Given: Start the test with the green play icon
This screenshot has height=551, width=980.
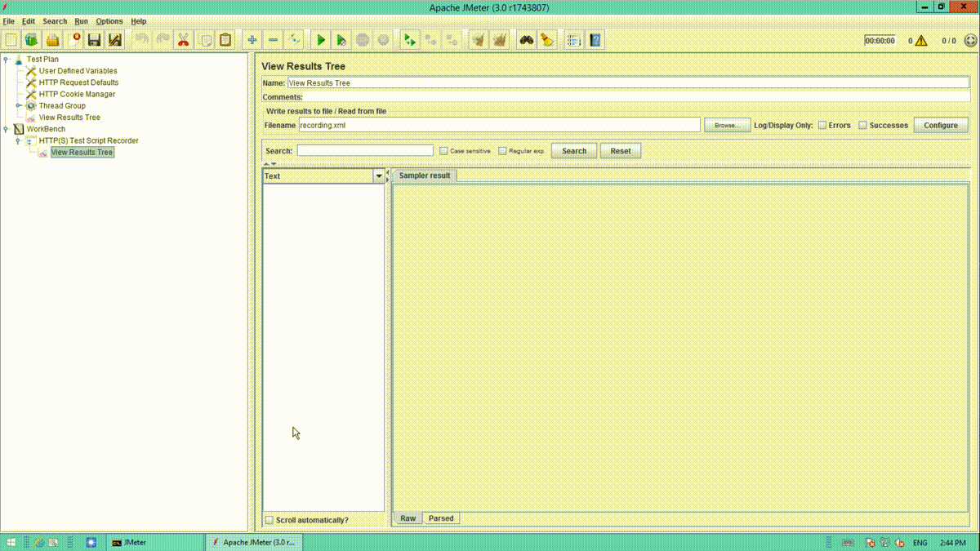Looking at the screenshot, I should (x=320, y=39).
